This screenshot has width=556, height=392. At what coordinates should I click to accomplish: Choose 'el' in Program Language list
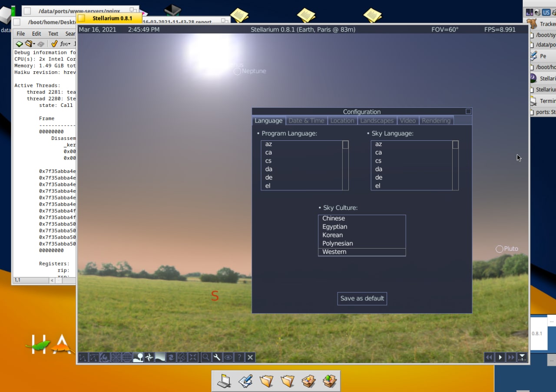pos(301,186)
